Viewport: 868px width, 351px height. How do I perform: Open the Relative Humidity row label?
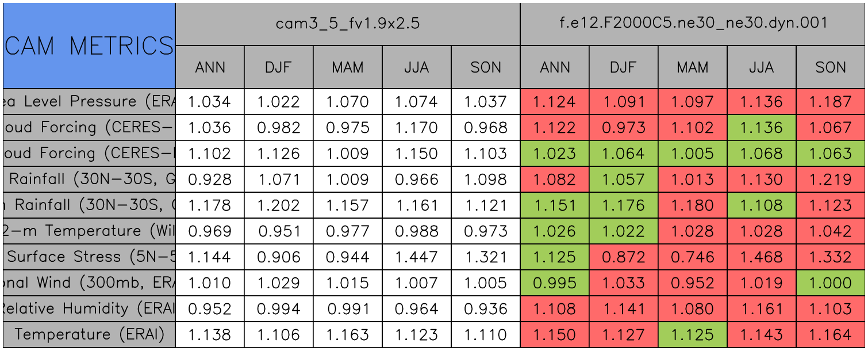click(x=89, y=308)
